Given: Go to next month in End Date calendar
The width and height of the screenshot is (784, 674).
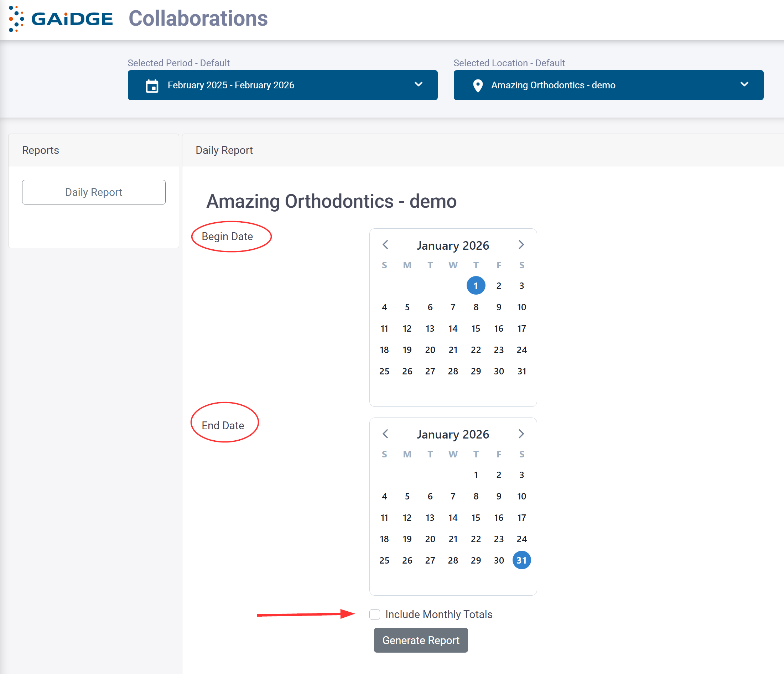Looking at the screenshot, I should [521, 434].
